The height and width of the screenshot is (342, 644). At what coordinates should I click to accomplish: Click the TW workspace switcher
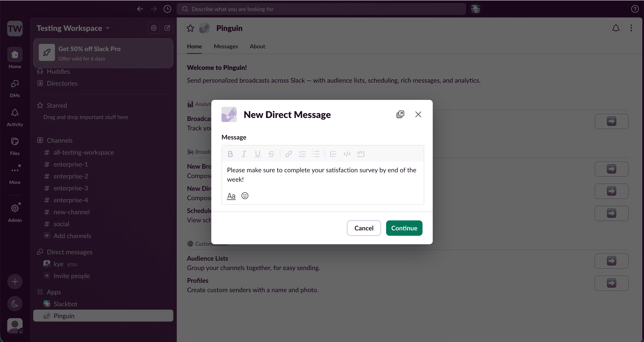pyautogui.click(x=15, y=28)
